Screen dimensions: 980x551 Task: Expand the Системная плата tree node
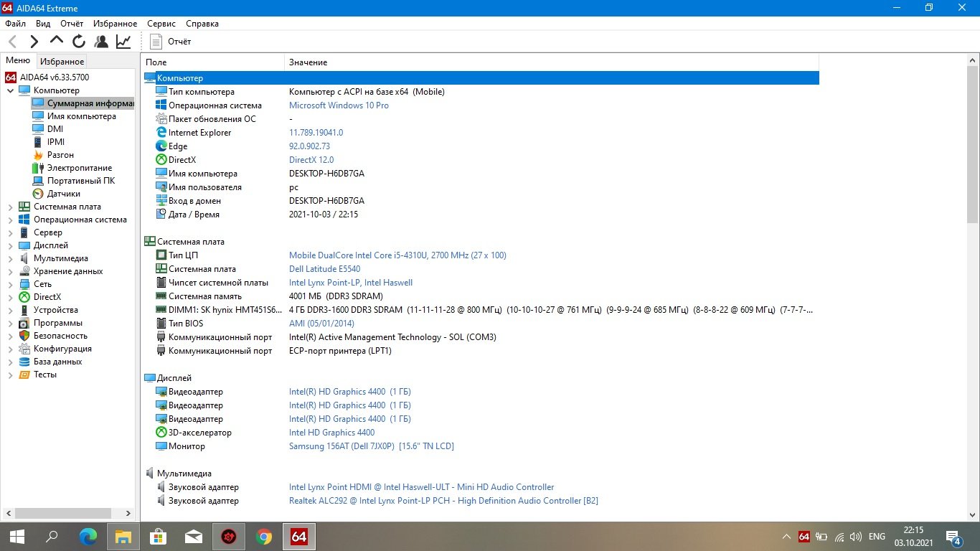pyautogui.click(x=10, y=207)
